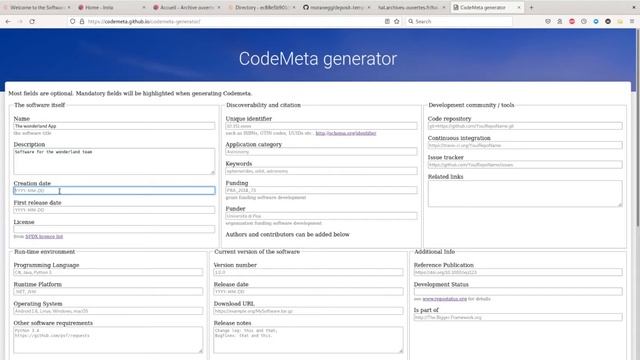Switch to the hal.archives-ouvertes tab
Viewport: 640px width, 360px height.
pyautogui.click(x=411, y=7)
